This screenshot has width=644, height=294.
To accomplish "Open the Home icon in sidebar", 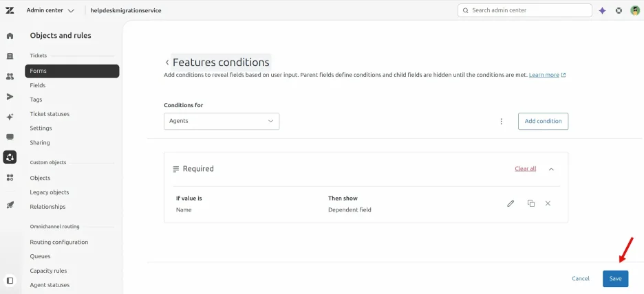I will pos(10,36).
